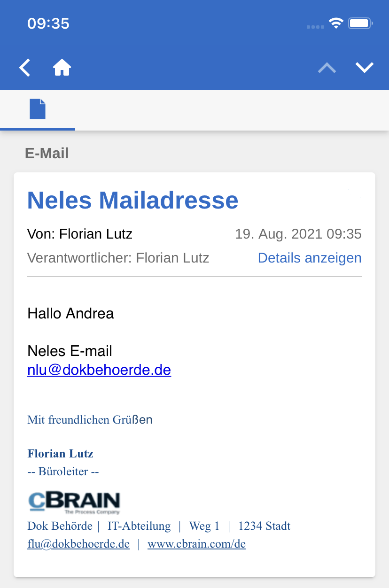Tap the Wi-Fi status icon
The height and width of the screenshot is (588, 389).
click(x=336, y=23)
